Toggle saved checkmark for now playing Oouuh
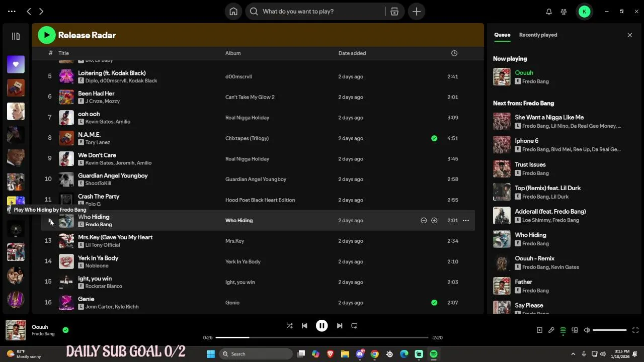 (x=65, y=330)
